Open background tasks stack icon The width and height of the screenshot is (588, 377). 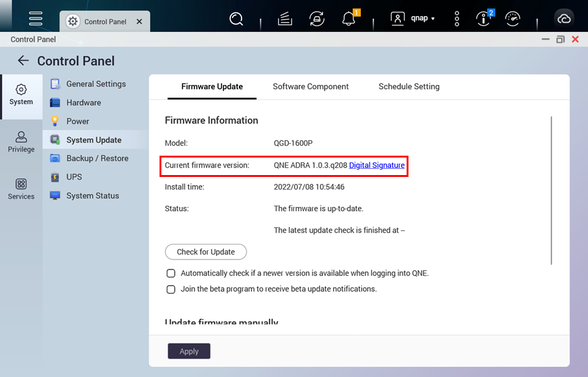(x=285, y=18)
